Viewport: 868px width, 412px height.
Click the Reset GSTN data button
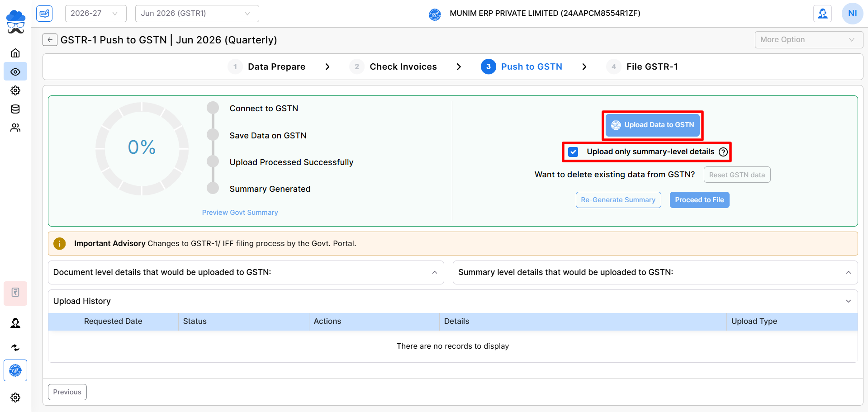pyautogui.click(x=737, y=175)
